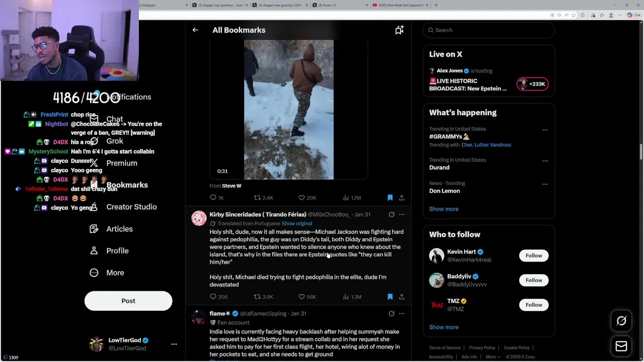This screenshot has height=362, width=644.
Task: Click the X Search input field
Action: 489,30
